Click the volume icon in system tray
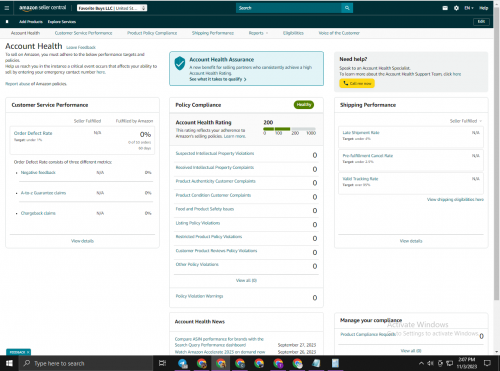Image resolution: width=500 pixels, height=371 pixels. point(431,363)
